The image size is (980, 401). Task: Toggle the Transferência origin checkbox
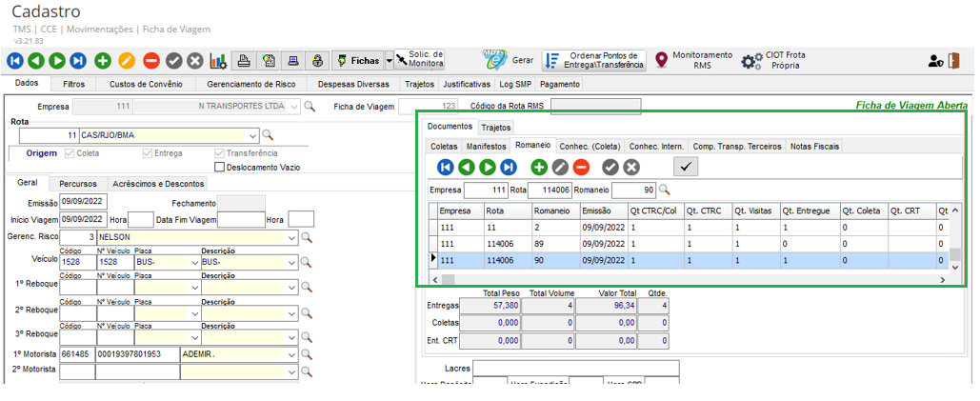(x=221, y=152)
